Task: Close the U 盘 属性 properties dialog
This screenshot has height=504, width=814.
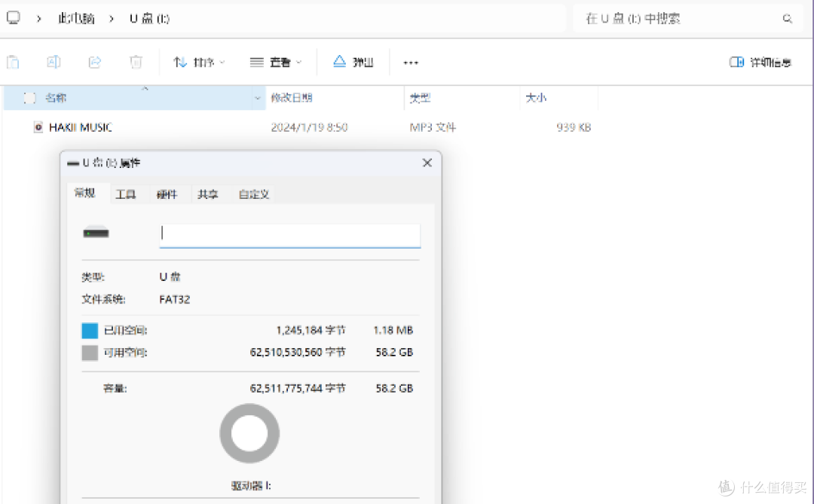Action: (x=427, y=163)
